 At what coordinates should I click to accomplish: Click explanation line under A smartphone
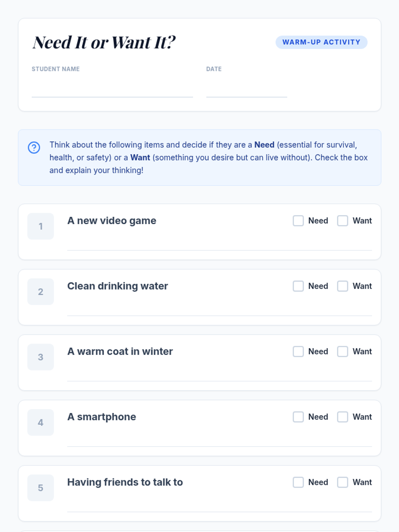click(219, 441)
